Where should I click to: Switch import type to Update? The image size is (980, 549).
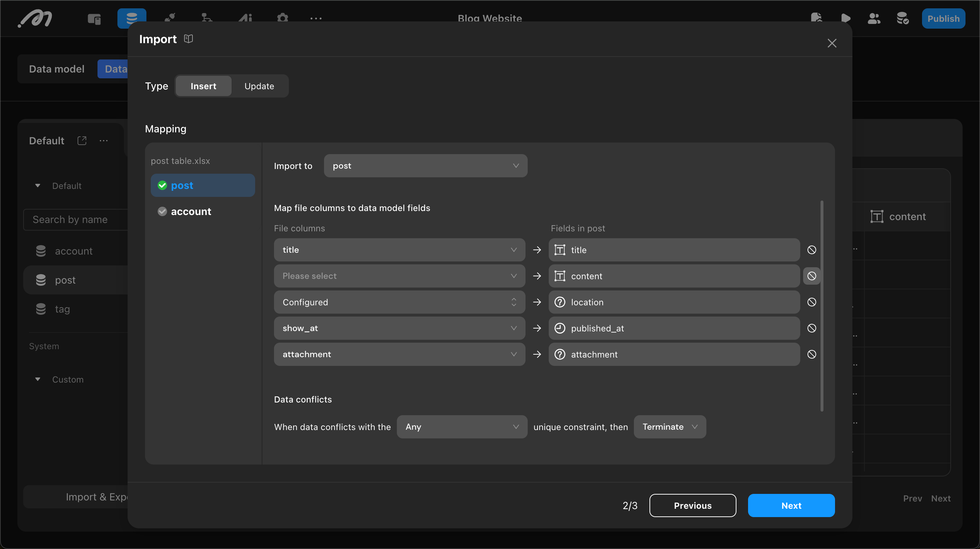pyautogui.click(x=259, y=86)
